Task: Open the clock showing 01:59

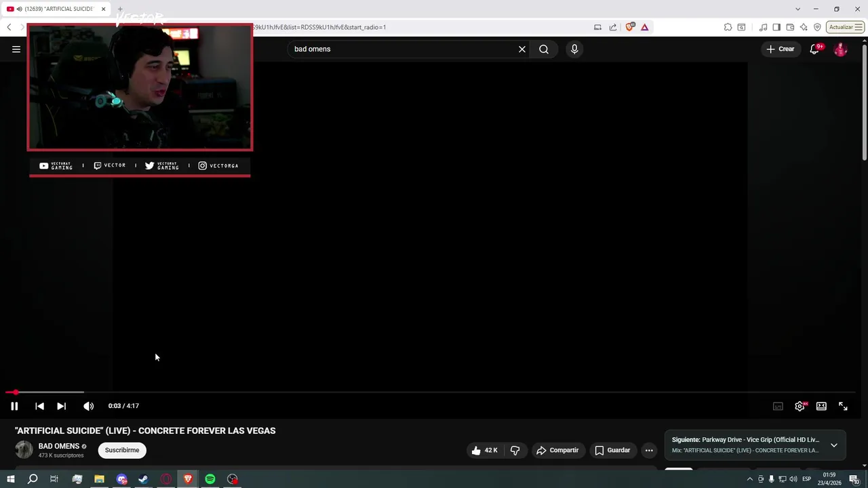Action: 829,479
